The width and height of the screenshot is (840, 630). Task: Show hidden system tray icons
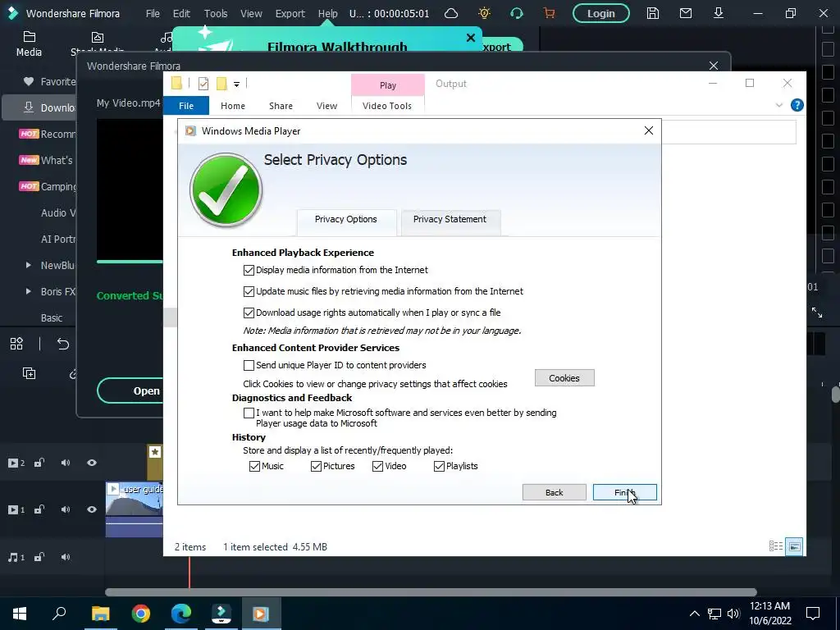coord(694,614)
